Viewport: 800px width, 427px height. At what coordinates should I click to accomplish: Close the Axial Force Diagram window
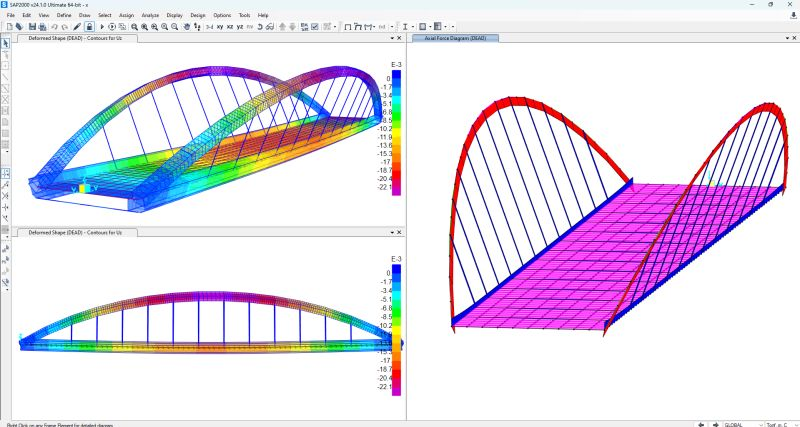tap(795, 38)
